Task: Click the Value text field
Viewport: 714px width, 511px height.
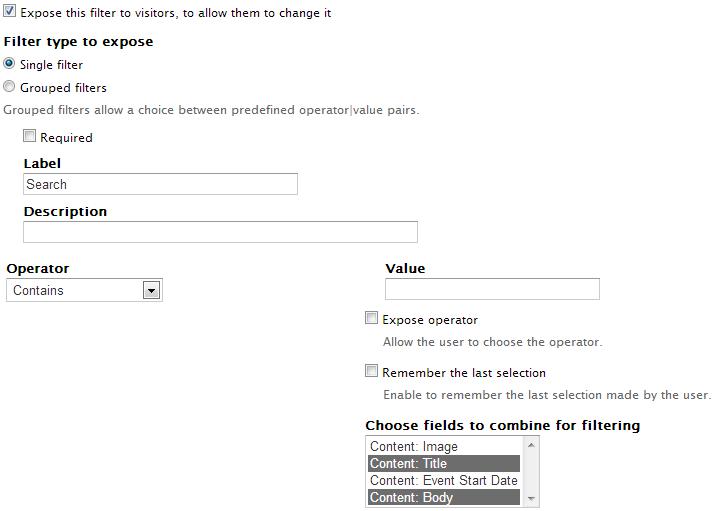Action: coord(492,289)
